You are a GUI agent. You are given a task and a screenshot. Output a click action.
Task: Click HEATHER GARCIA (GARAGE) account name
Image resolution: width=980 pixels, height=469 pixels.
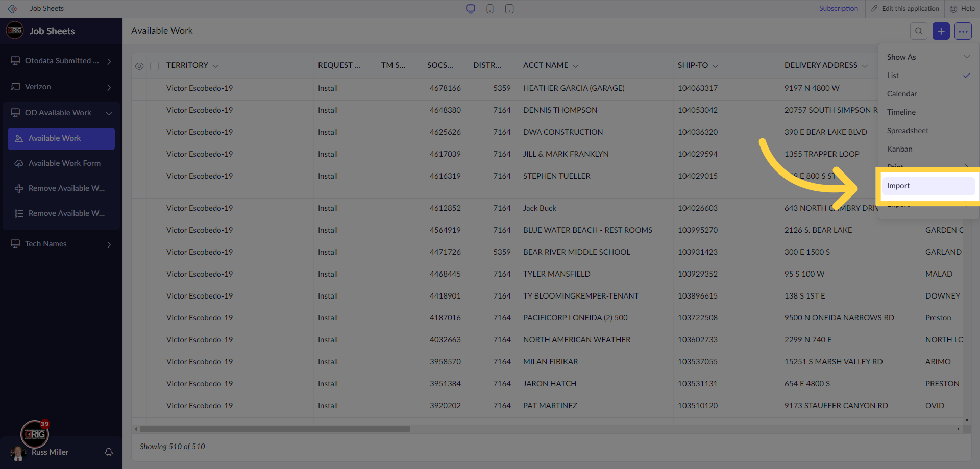[574, 88]
